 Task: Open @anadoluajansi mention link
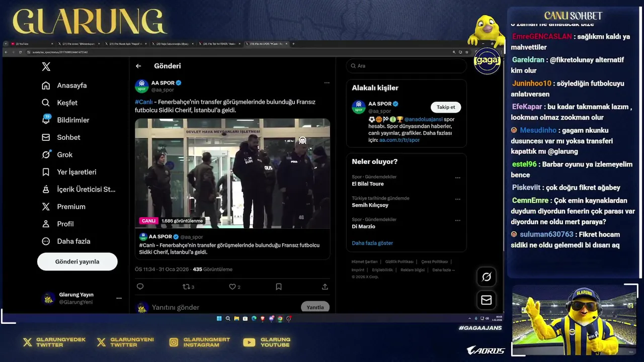click(424, 119)
